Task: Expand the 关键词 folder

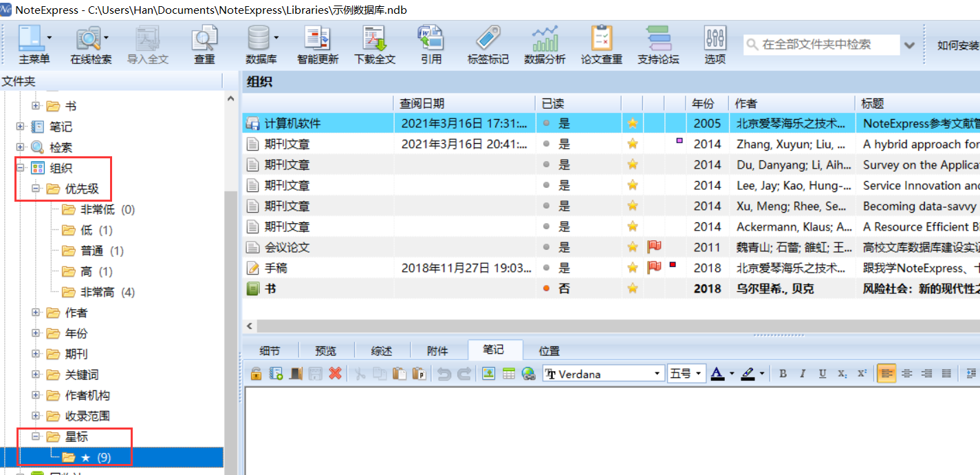Action: 36,374
